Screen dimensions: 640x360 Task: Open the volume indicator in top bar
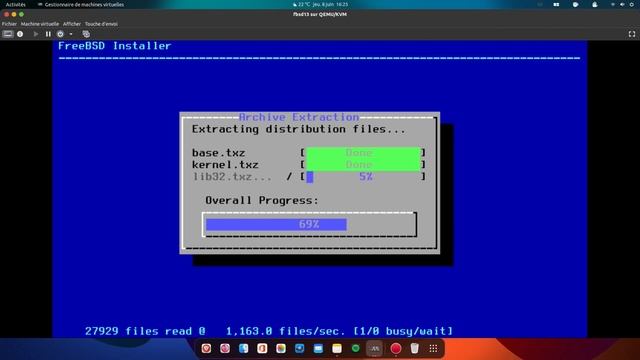point(622,4)
